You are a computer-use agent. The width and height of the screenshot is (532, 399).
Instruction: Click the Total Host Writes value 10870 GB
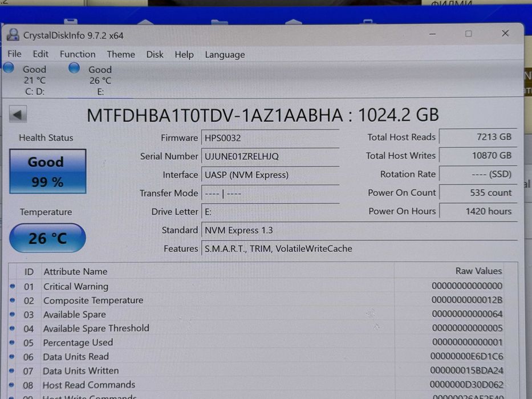point(478,156)
